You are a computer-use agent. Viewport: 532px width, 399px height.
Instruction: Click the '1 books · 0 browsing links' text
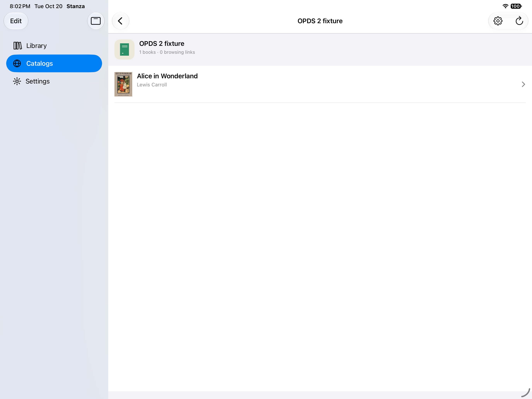tap(167, 52)
